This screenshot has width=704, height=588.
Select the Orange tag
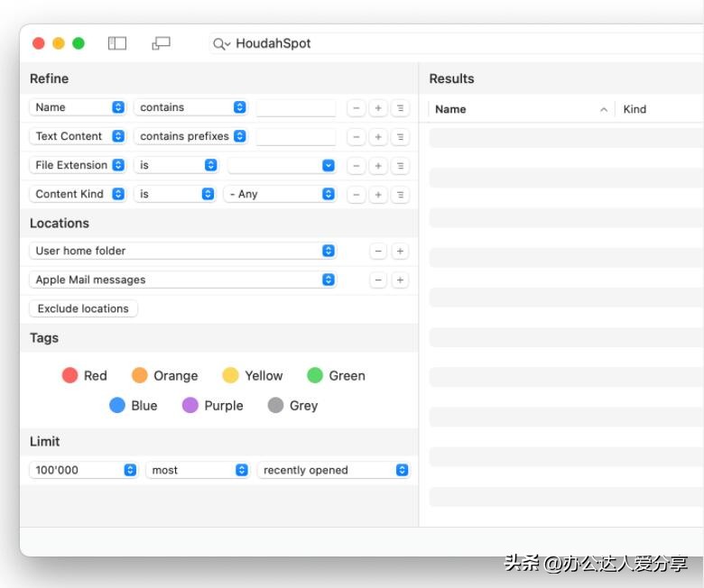[x=165, y=375]
